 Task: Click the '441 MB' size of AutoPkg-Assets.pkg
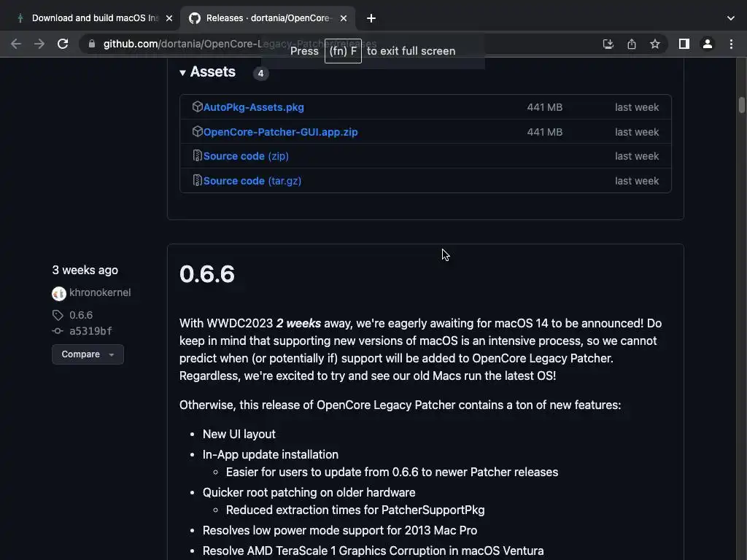coord(544,107)
